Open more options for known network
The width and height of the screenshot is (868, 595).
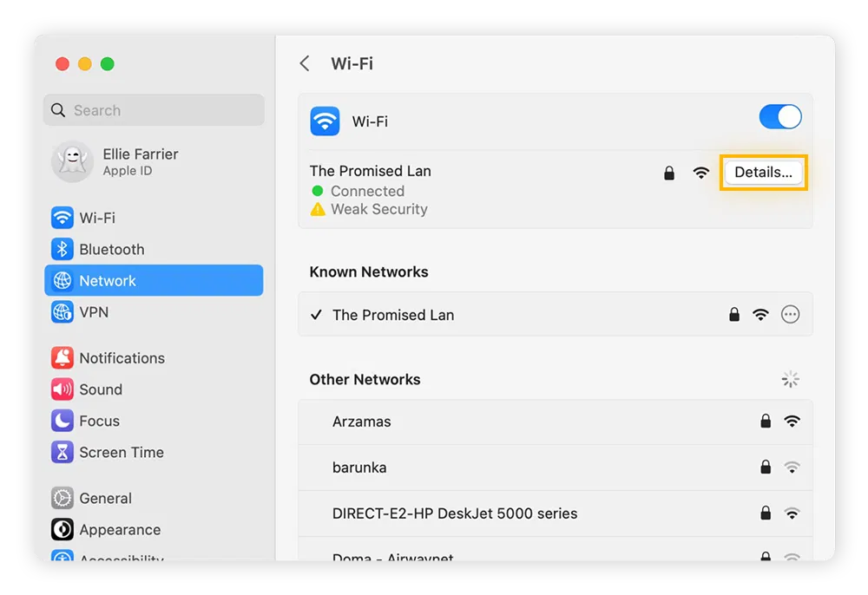[790, 315]
